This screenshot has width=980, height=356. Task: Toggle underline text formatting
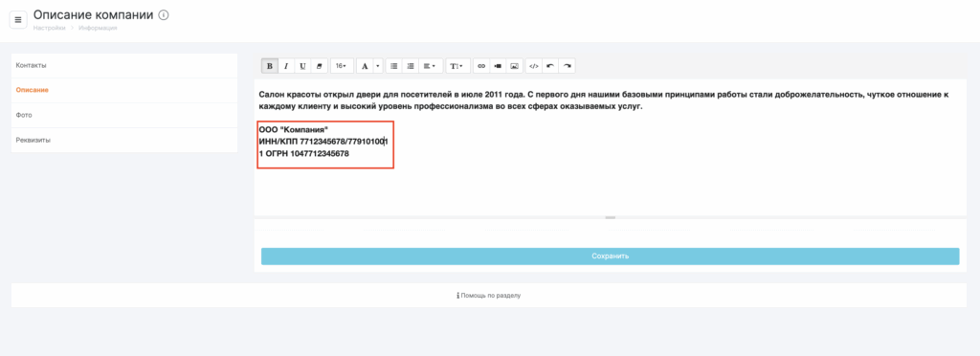pos(302,66)
